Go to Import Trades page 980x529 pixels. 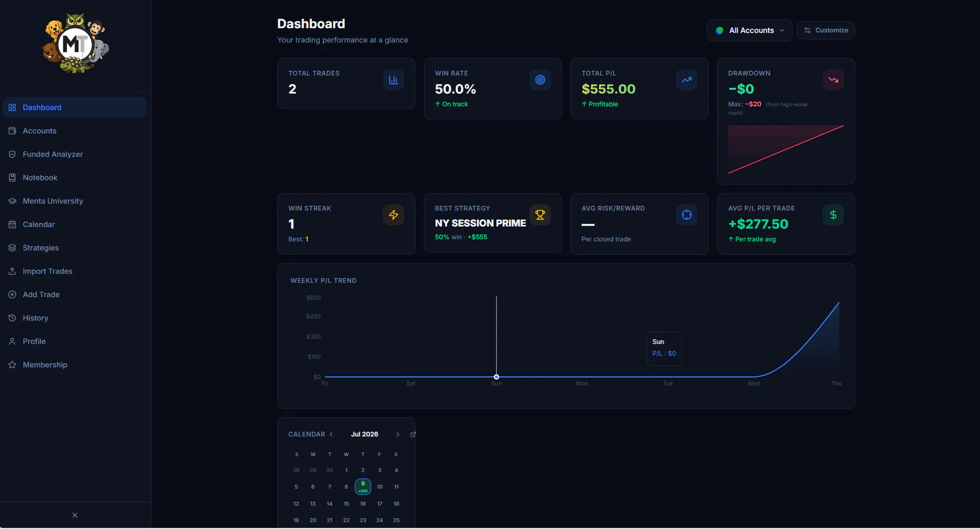pos(74,271)
